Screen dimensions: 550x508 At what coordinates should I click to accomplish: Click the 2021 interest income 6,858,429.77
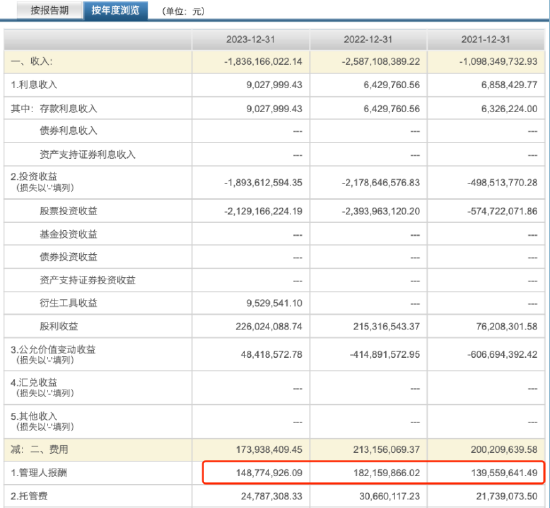click(509, 85)
